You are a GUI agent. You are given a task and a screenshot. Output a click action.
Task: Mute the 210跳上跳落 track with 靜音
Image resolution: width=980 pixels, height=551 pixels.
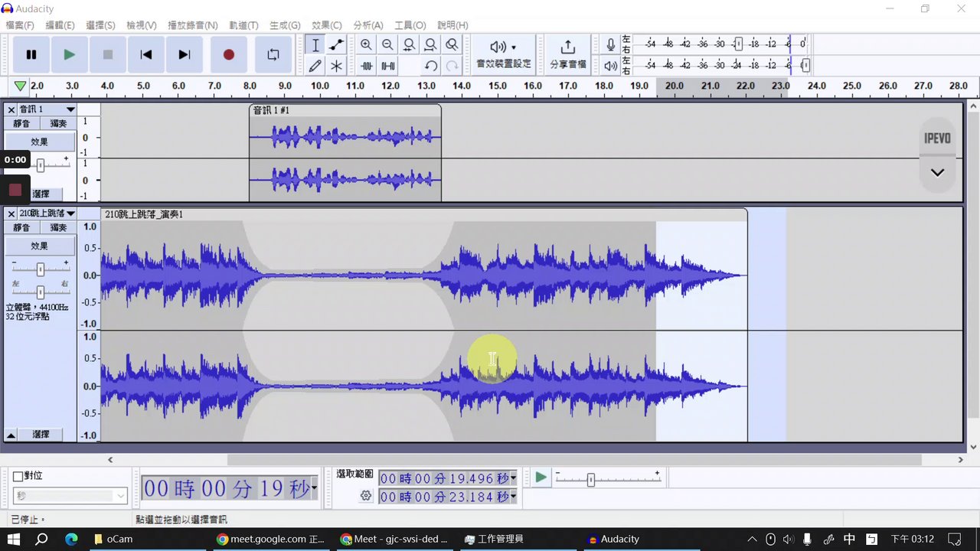21,228
